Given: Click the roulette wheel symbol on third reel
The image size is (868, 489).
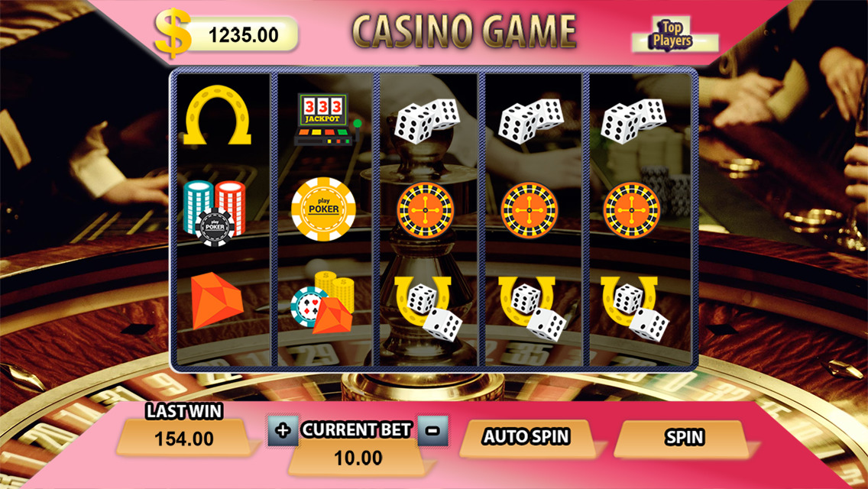Looking at the screenshot, I should point(425,210).
